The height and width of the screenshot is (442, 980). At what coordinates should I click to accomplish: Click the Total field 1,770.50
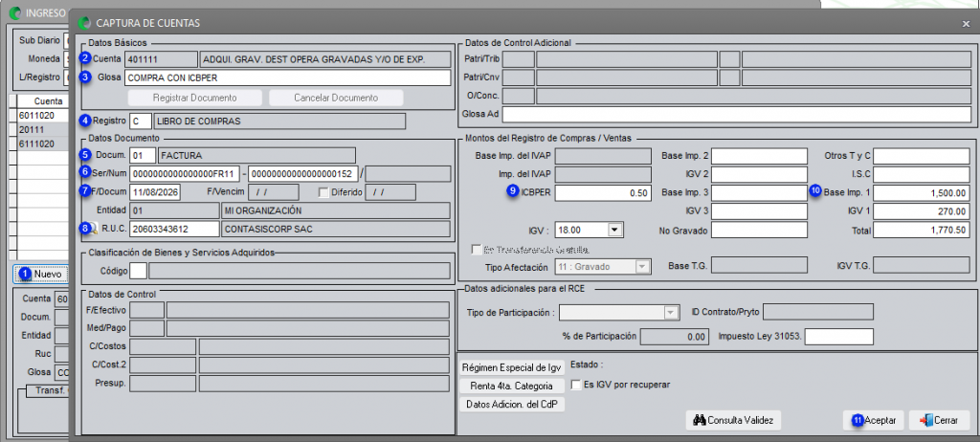point(922,230)
